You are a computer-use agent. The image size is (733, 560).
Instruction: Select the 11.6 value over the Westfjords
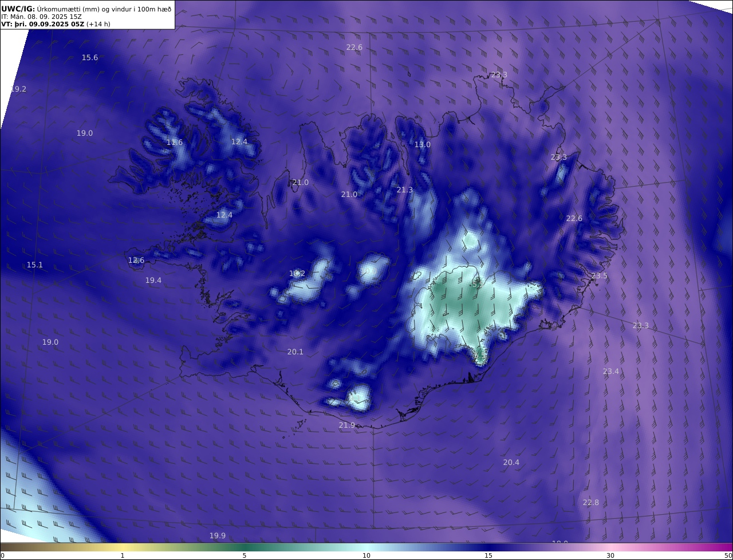(x=175, y=143)
